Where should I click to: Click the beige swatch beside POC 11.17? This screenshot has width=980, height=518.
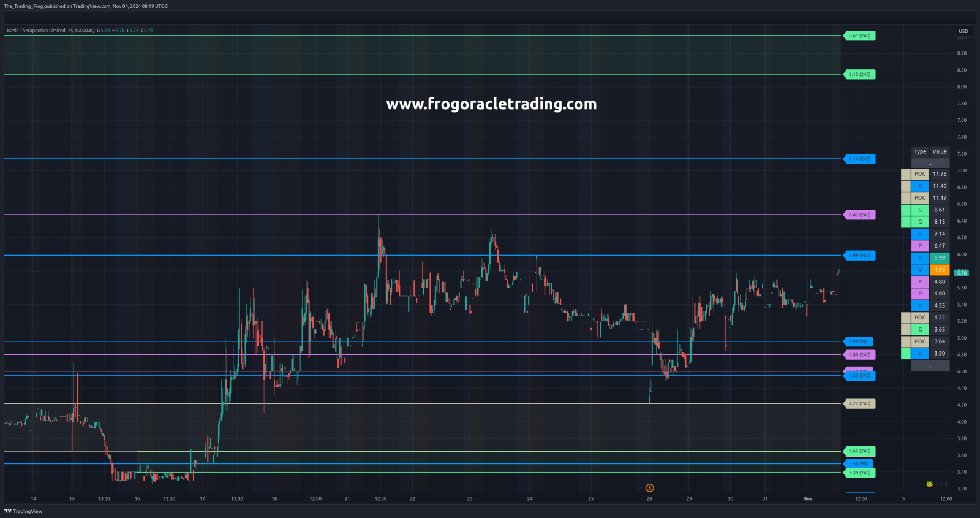point(906,198)
